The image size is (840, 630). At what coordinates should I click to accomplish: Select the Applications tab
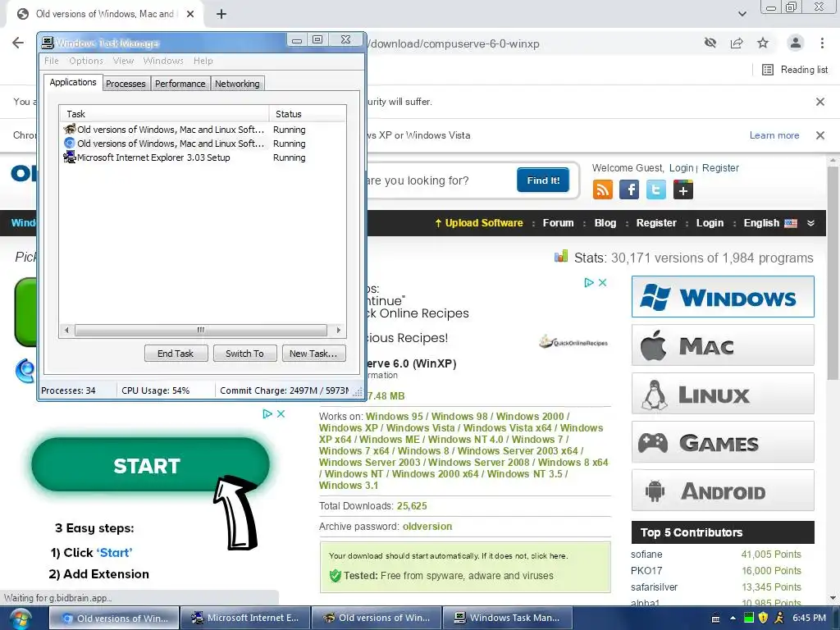click(x=73, y=82)
